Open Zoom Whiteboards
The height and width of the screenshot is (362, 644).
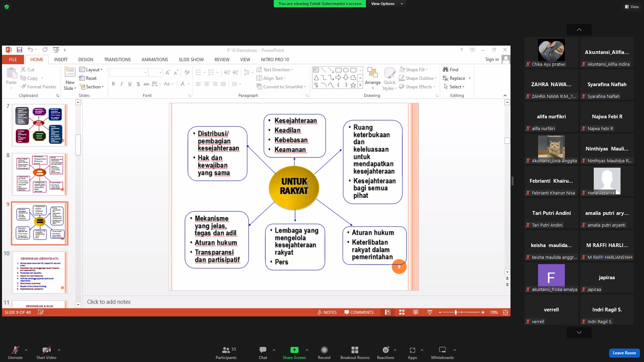[442, 353]
